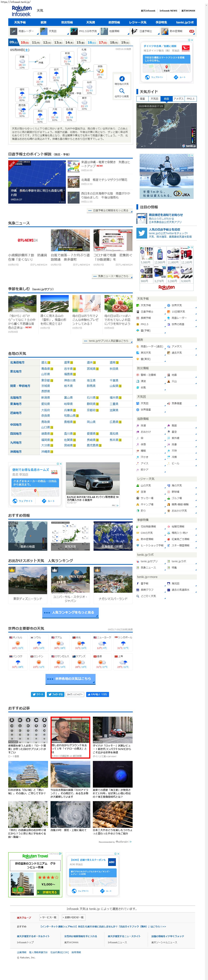Select the 10(日) forecast date tab
This screenshot has height=980, width=208.
coord(25,43)
